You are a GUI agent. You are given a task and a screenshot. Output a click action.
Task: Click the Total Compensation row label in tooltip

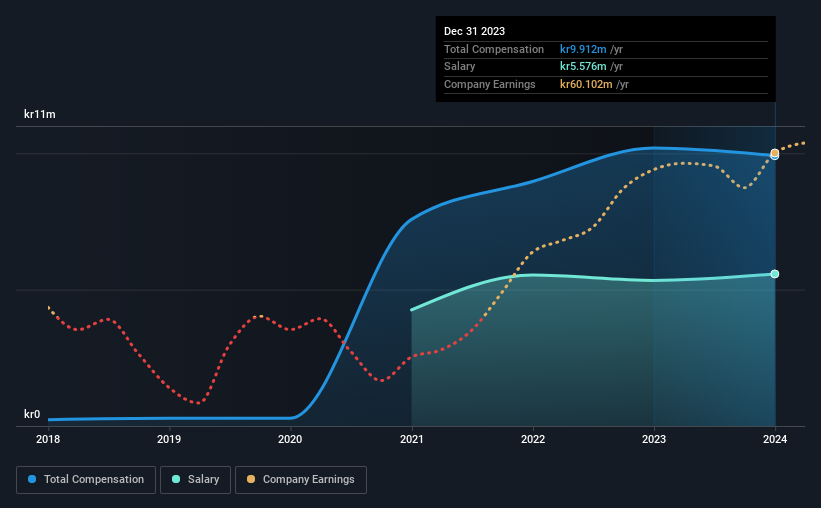tap(494, 49)
